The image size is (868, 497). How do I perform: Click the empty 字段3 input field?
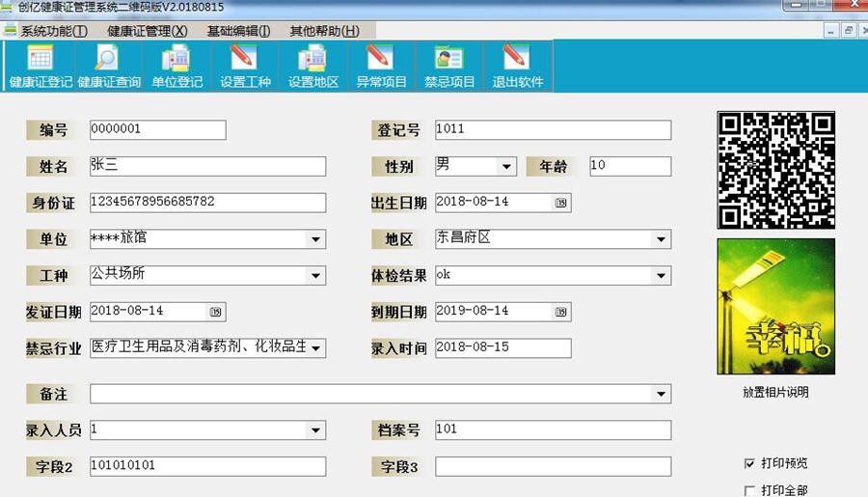tap(553, 466)
